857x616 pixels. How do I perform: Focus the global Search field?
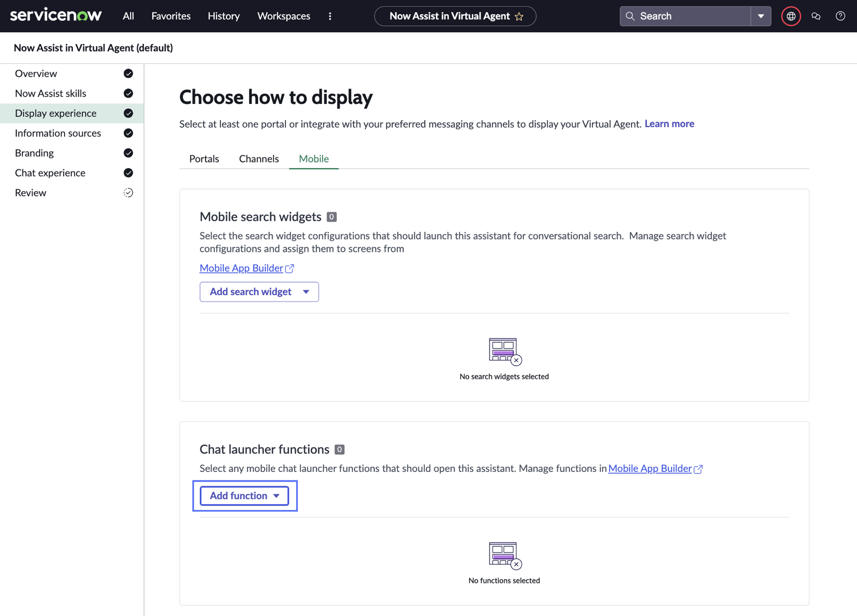[x=685, y=16]
